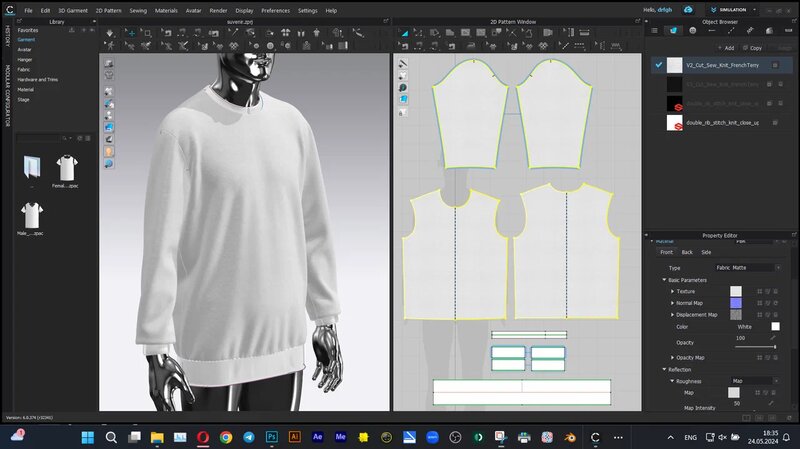Open the Puckering tab in Object Browser

(x=750, y=31)
